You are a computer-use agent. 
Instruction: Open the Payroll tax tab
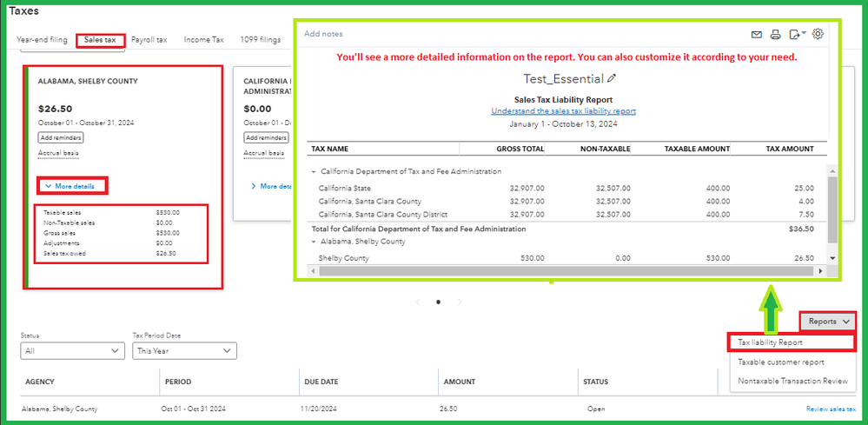(149, 40)
